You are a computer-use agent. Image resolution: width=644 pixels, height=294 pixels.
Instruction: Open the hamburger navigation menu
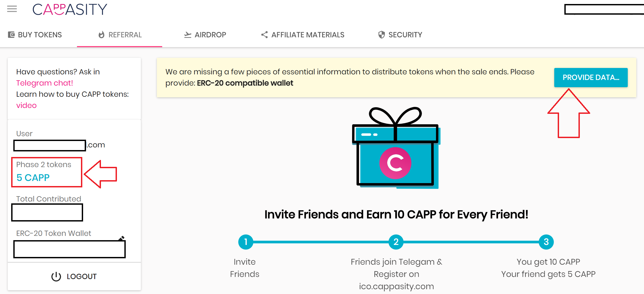(x=12, y=9)
